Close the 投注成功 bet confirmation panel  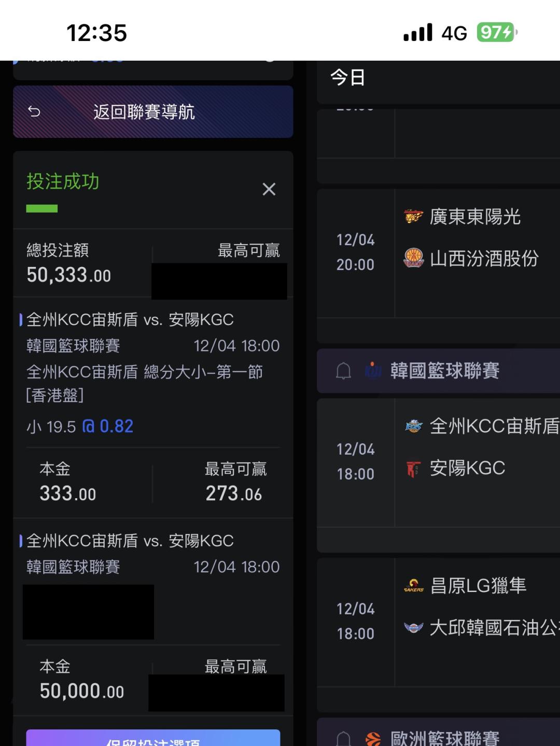(x=269, y=189)
